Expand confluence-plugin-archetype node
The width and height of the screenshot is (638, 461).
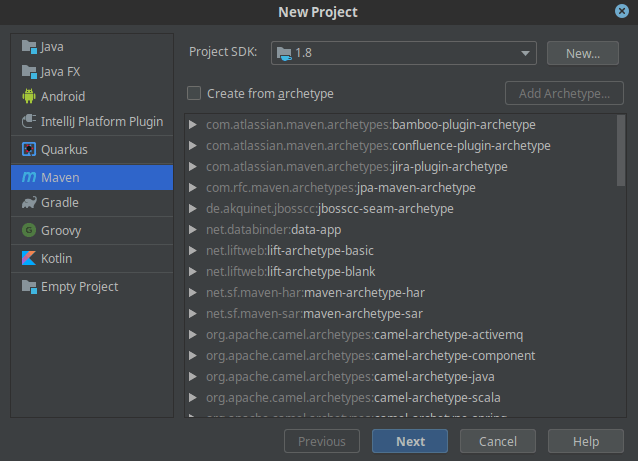click(x=193, y=146)
